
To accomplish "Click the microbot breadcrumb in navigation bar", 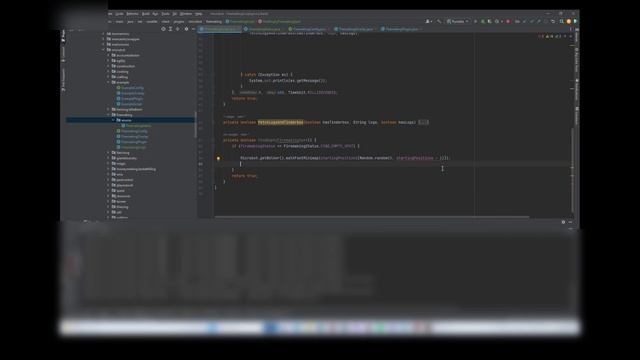I will [195, 22].
